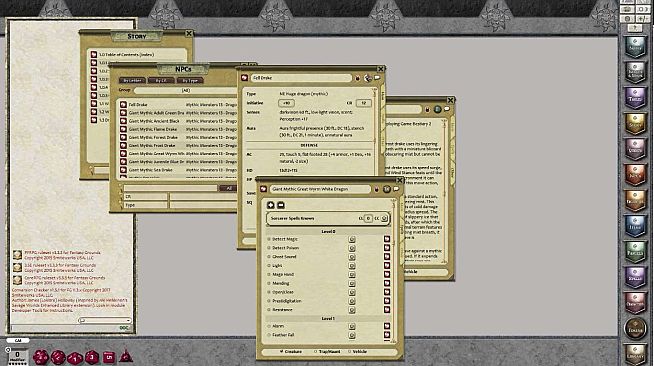
Task: Open the Parcels sidebar button
Action: 635,252
